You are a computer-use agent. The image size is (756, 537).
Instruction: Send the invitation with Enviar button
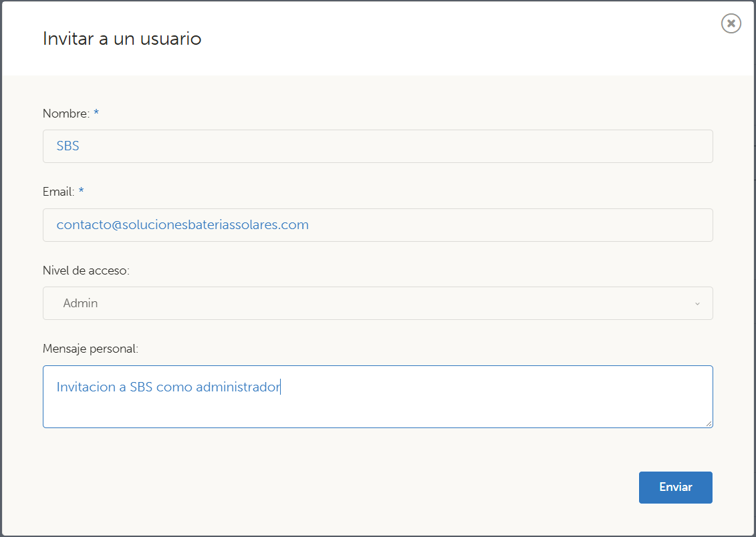[676, 488]
